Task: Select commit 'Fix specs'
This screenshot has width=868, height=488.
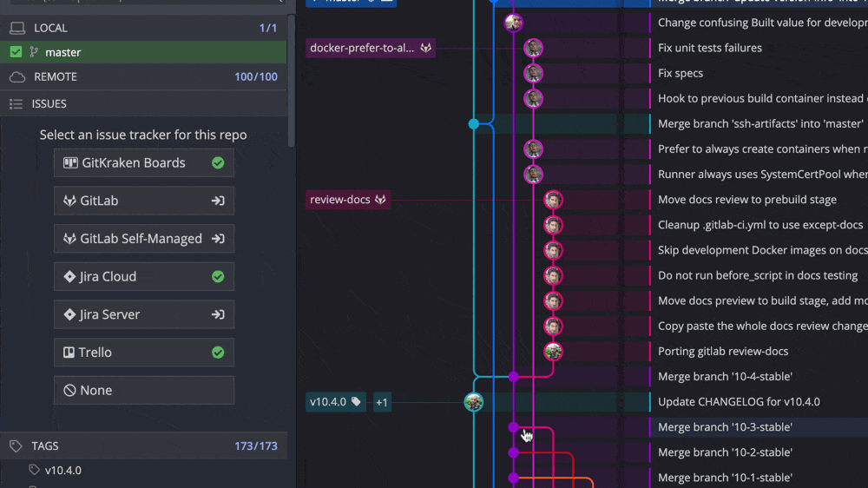Action: pos(681,73)
